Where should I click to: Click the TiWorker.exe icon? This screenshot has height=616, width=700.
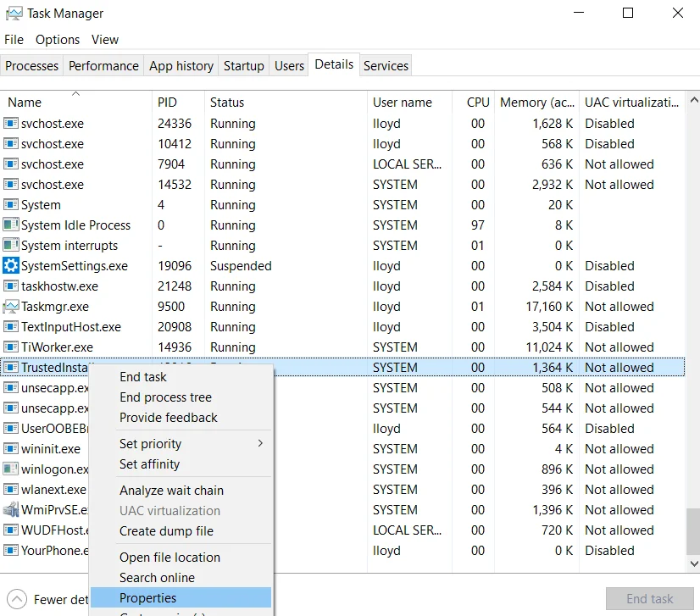[11, 347]
